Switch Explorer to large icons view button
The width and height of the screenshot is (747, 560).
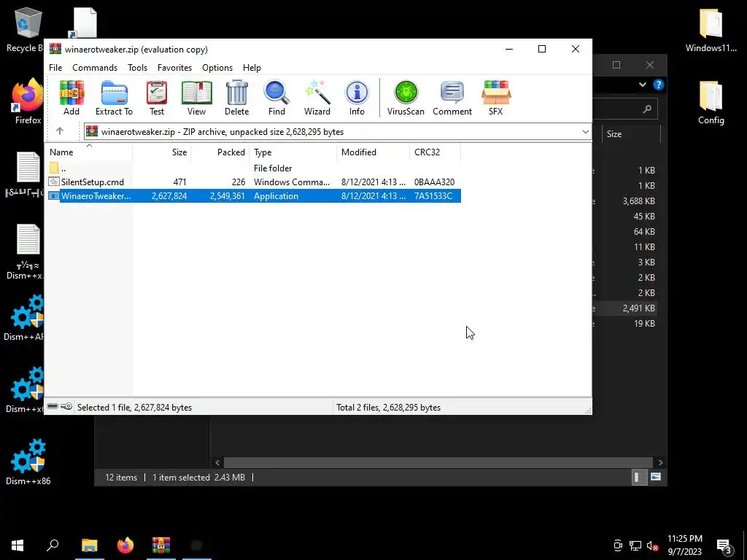(656, 477)
